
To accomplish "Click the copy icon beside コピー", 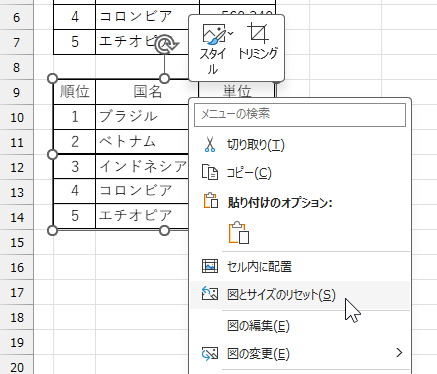I will point(210,172).
